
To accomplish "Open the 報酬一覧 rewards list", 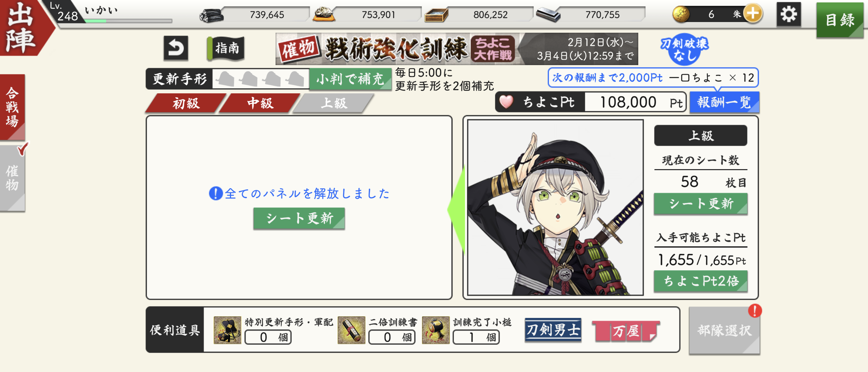I will click(x=724, y=102).
